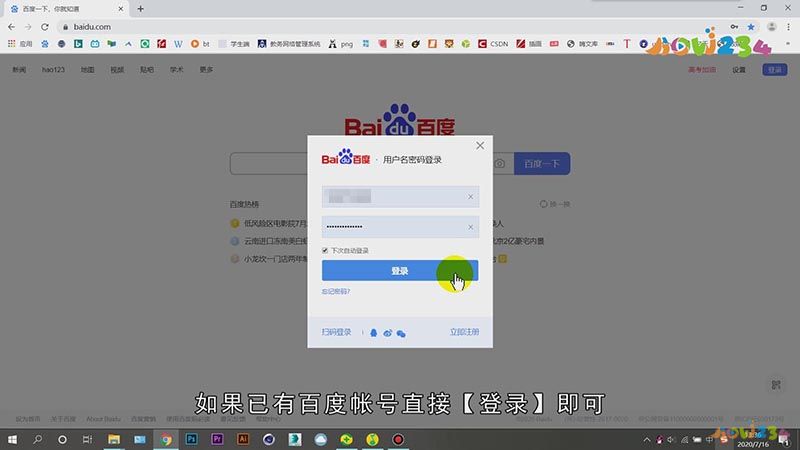
Task: Open the 新闻 news nav link
Action: click(x=19, y=69)
